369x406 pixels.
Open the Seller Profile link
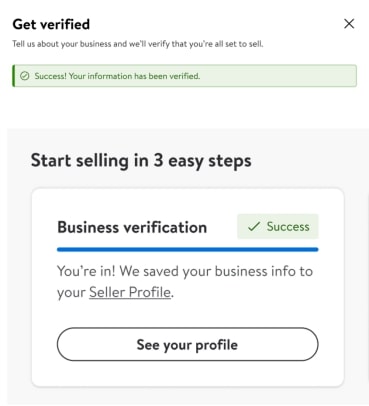(x=130, y=292)
